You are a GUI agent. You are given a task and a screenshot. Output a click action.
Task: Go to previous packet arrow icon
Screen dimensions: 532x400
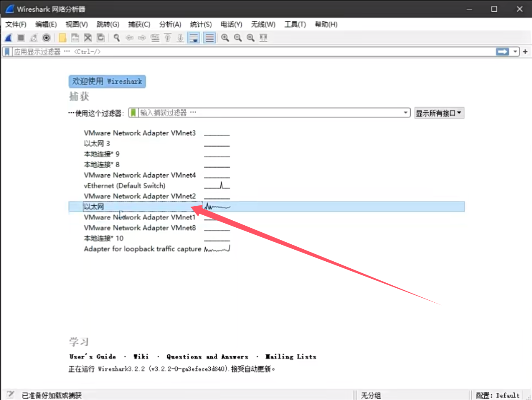tap(130, 38)
